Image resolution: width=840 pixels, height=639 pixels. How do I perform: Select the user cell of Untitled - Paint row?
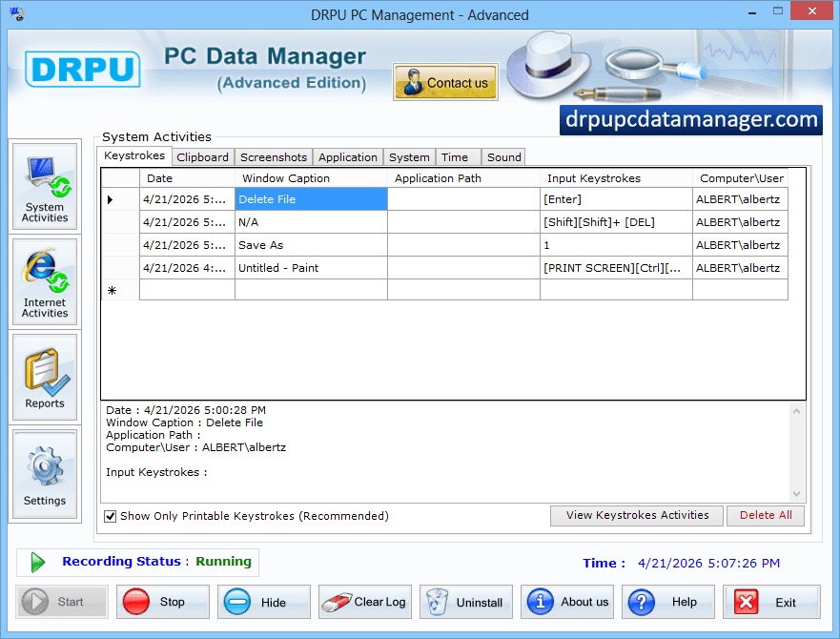point(740,267)
